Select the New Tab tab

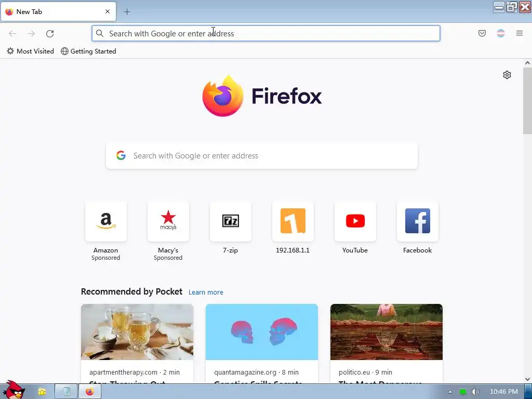pos(58,11)
